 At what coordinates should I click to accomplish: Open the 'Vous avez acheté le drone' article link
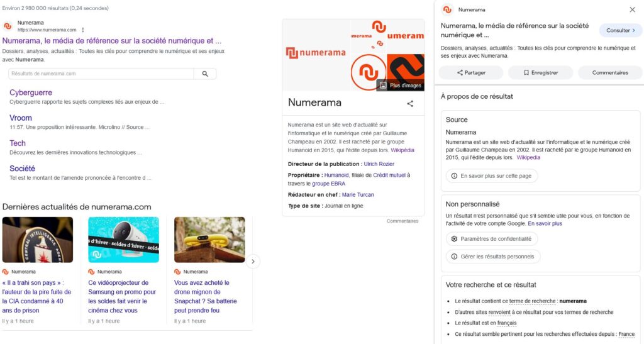206,296
